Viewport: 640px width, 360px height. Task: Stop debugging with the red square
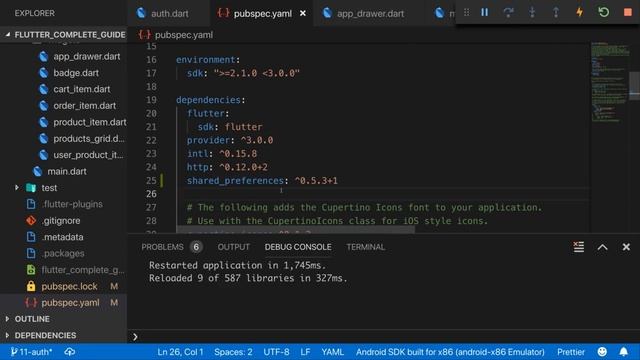[x=627, y=12]
